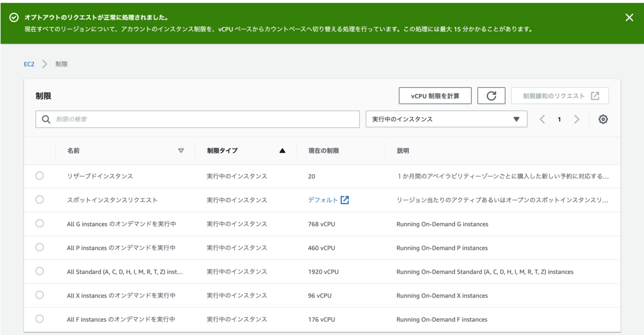Click 460 vCPU limit value
Image resolution: width=644 pixels, height=335 pixels.
tap(321, 248)
